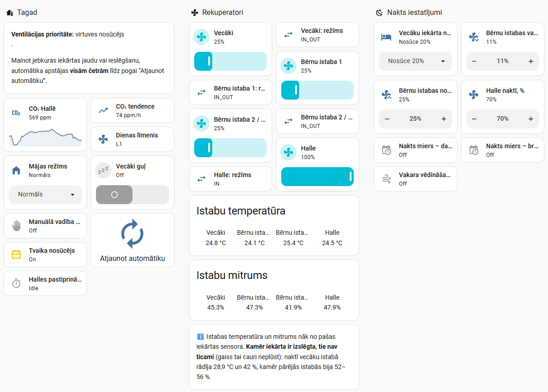This screenshot has height=392, width=548.
Task: Click the Nakts miers – darba dienās calendar icon
Action: (386, 150)
